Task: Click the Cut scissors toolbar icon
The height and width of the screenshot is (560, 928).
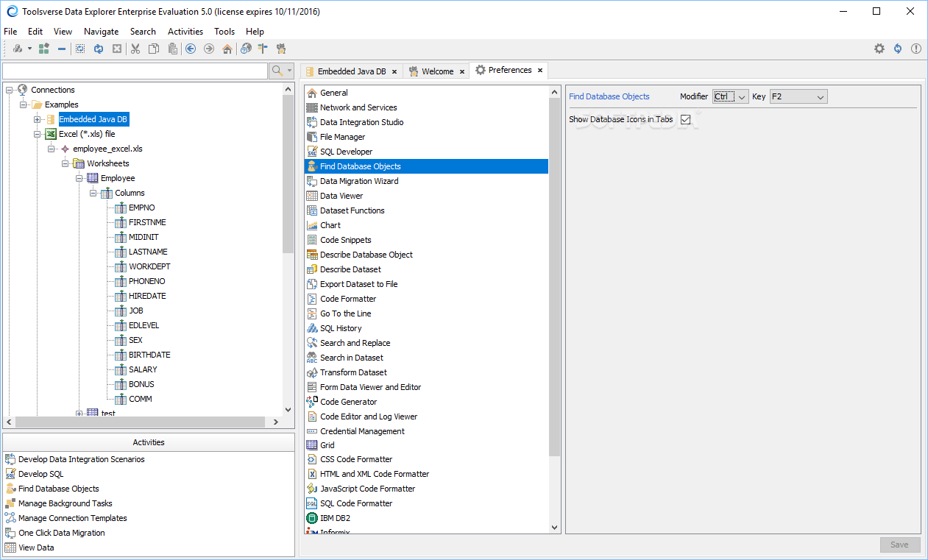Action: coord(135,49)
